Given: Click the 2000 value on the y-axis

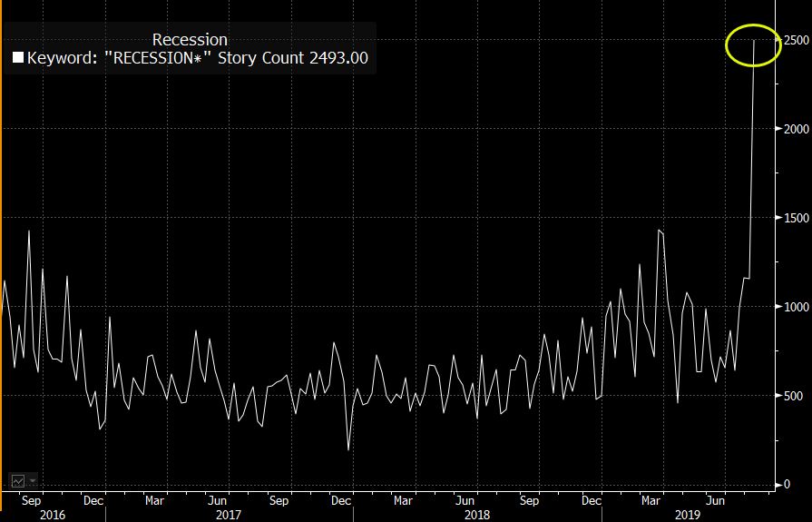Looking at the screenshot, I should [x=797, y=129].
